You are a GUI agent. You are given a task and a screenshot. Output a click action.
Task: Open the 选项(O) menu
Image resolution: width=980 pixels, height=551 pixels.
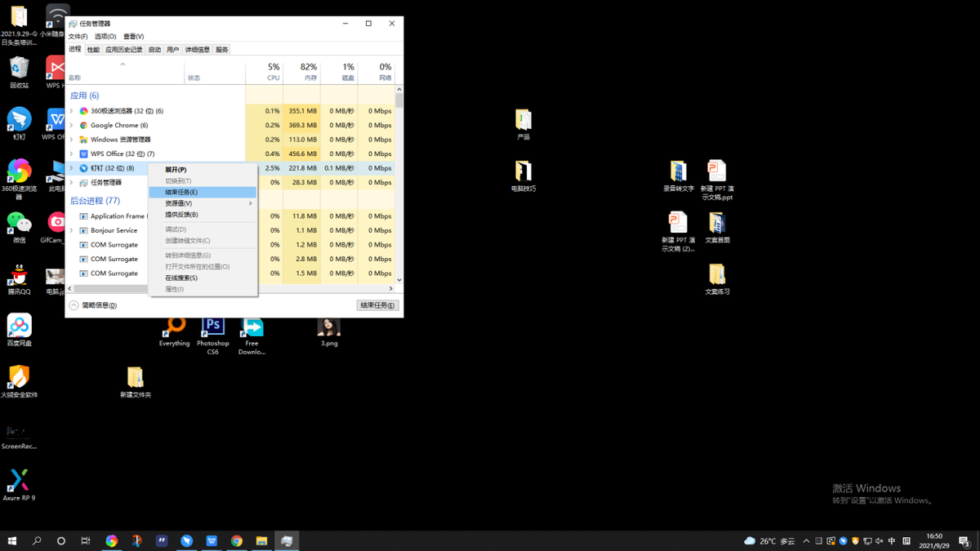click(x=105, y=37)
